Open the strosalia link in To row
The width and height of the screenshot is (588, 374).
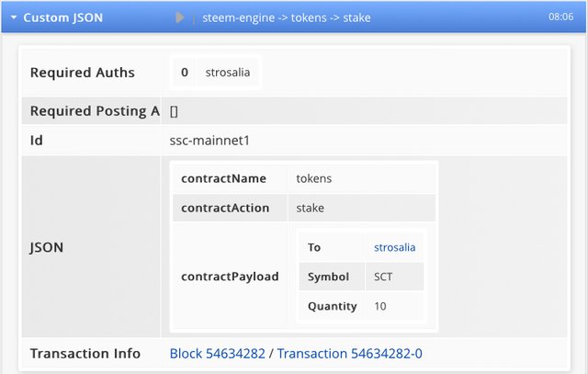[x=394, y=247]
